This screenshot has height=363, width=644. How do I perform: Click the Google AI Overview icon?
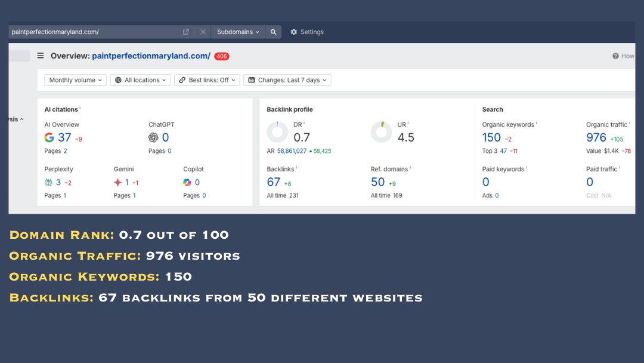tap(49, 137)
